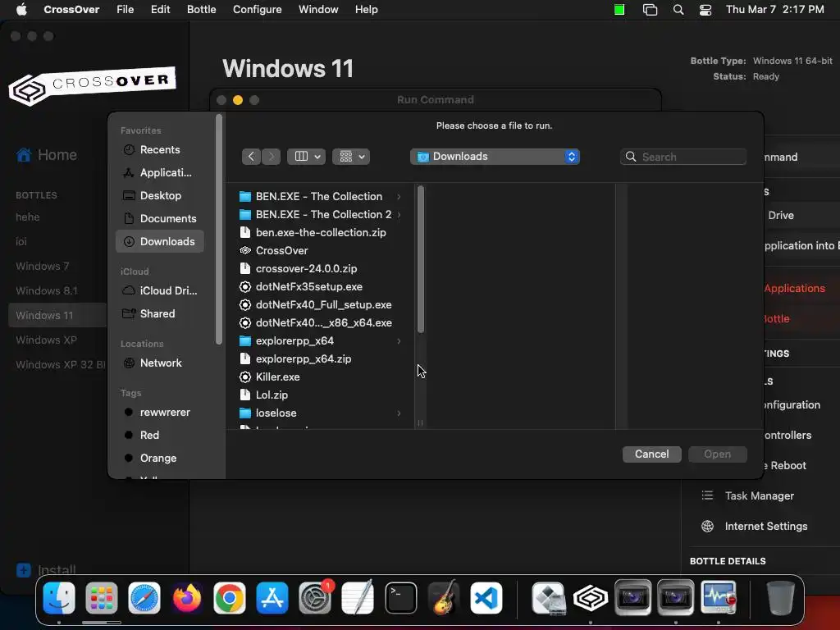Open the column view dropdown
This screenshot has height=630, width=840.
click(x=307, y=157)
